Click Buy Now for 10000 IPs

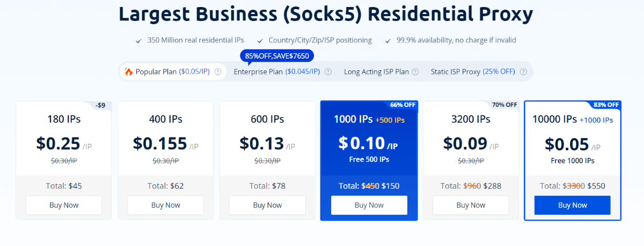573,205
